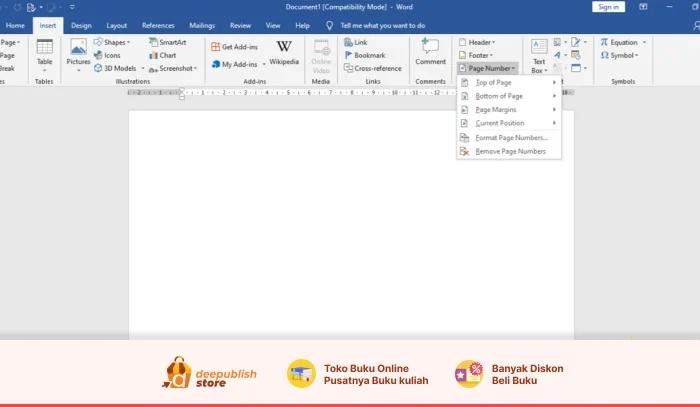700x407 pixels.
Task: Insert a SmartArt graphic
Action: coord(167,42)
